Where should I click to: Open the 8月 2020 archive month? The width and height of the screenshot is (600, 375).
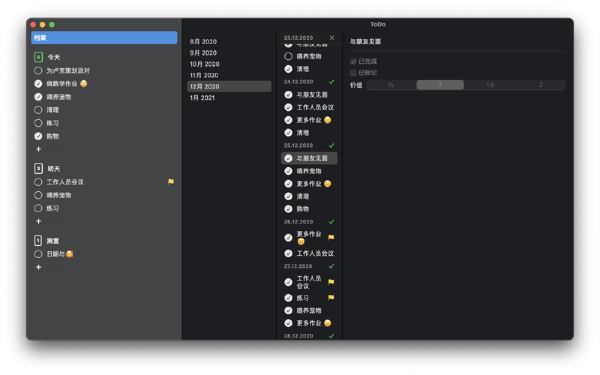click(229, 41)
